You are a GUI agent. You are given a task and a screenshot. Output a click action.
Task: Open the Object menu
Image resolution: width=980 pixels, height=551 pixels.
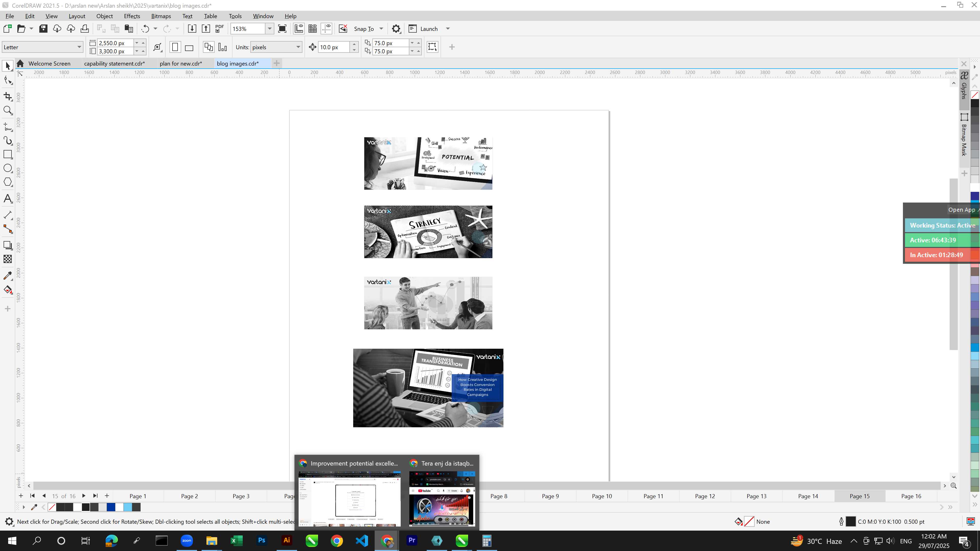point(104,16)
